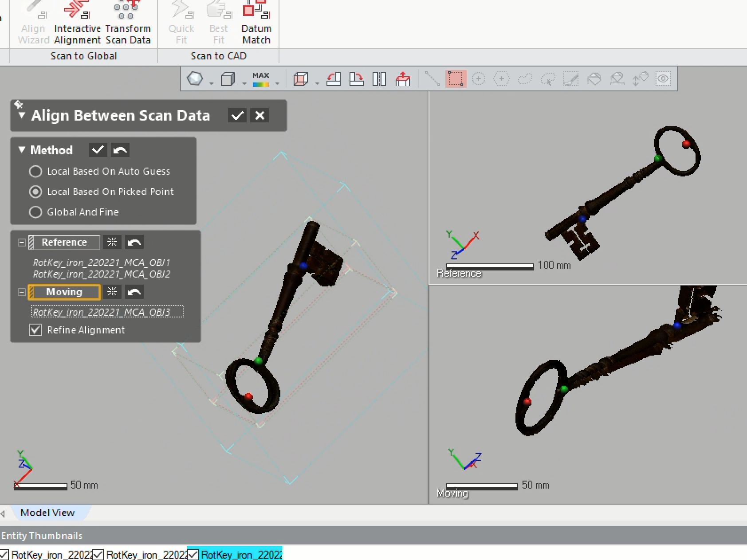
Task: Click the Reference selection button
Action: click(64, 243)
